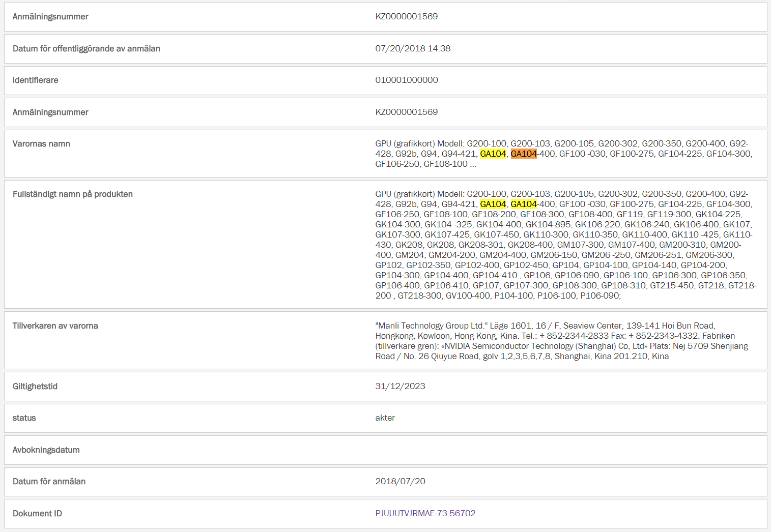Select the Giltighetstid row label
This screenshot has width=771, height=532.
(35, 386)
